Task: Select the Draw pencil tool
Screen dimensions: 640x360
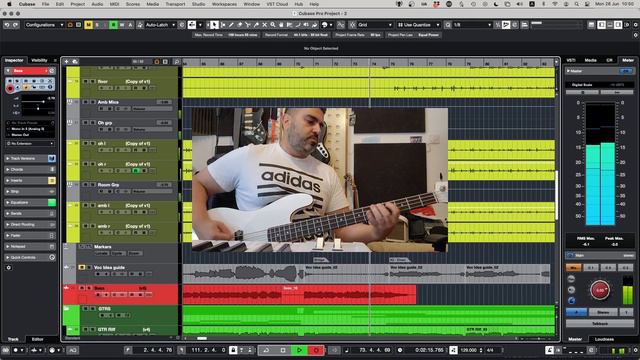Action: 231,25
